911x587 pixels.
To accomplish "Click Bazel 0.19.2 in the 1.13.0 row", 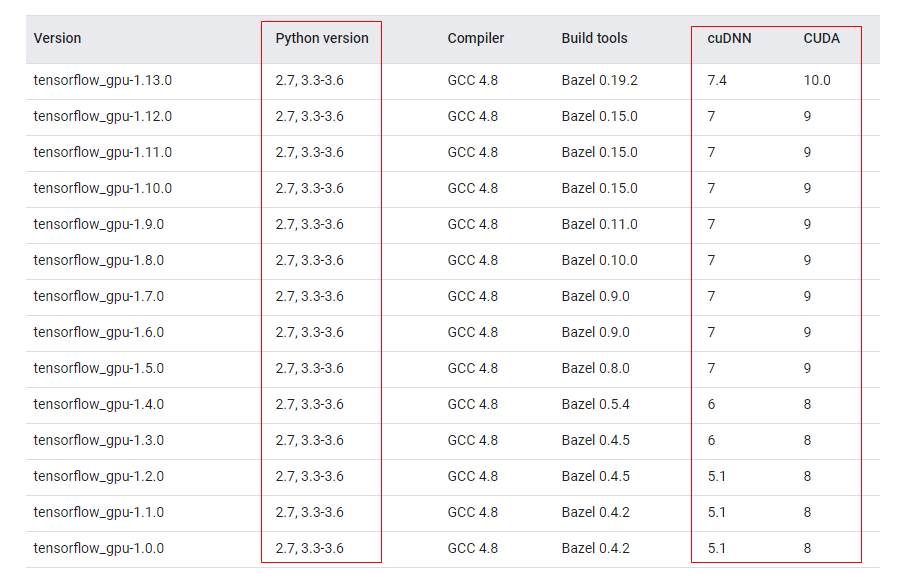I will pos(600,80).
